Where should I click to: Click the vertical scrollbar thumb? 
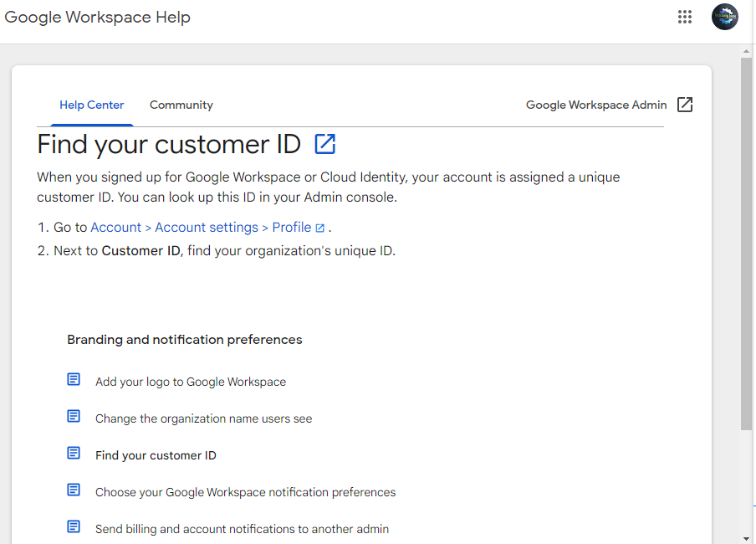(x=746, y=244)
